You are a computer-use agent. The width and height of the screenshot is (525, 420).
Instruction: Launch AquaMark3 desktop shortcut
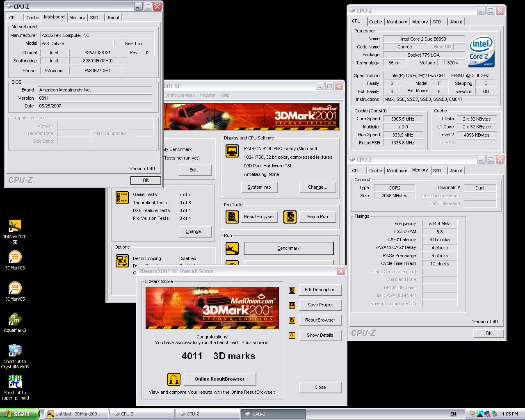coord(15,322)
